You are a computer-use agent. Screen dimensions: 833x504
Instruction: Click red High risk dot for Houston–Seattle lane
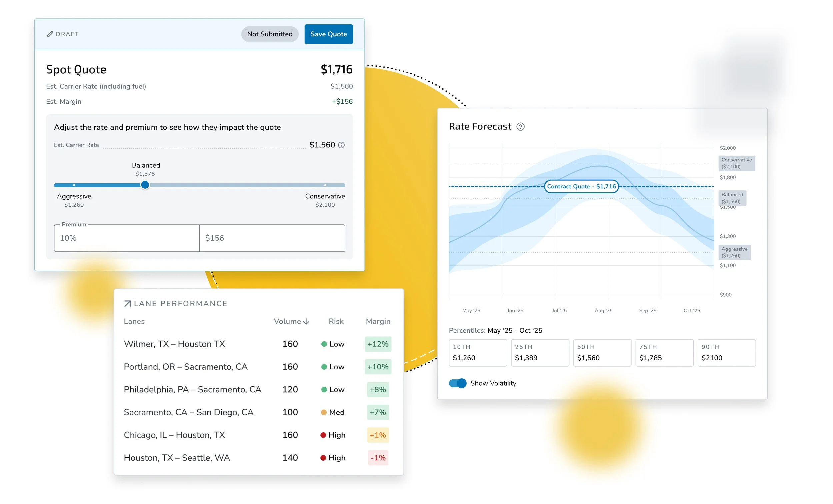(323, 458)
